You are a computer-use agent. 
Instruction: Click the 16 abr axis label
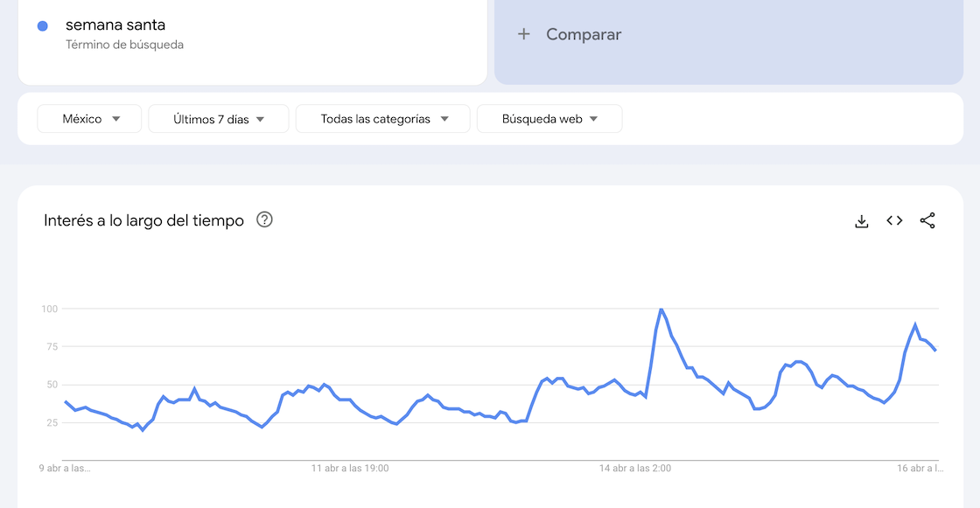click(x=919, y=469)
